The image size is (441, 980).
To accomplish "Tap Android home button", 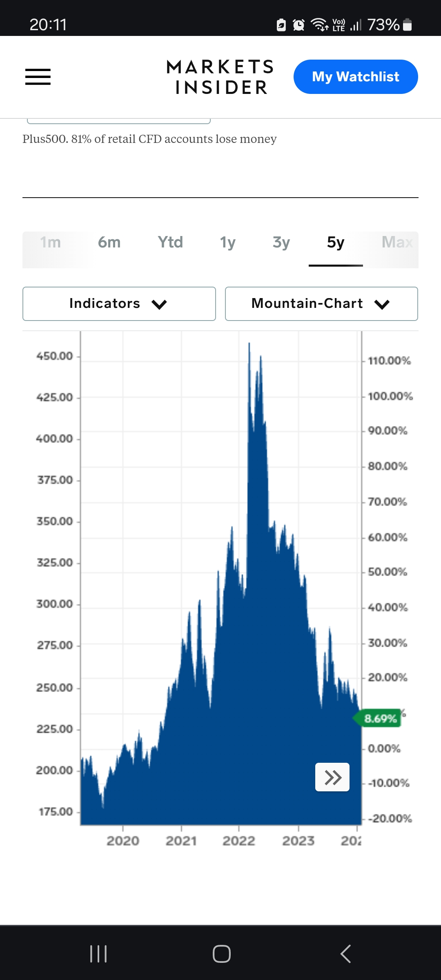I will point(221,954).
